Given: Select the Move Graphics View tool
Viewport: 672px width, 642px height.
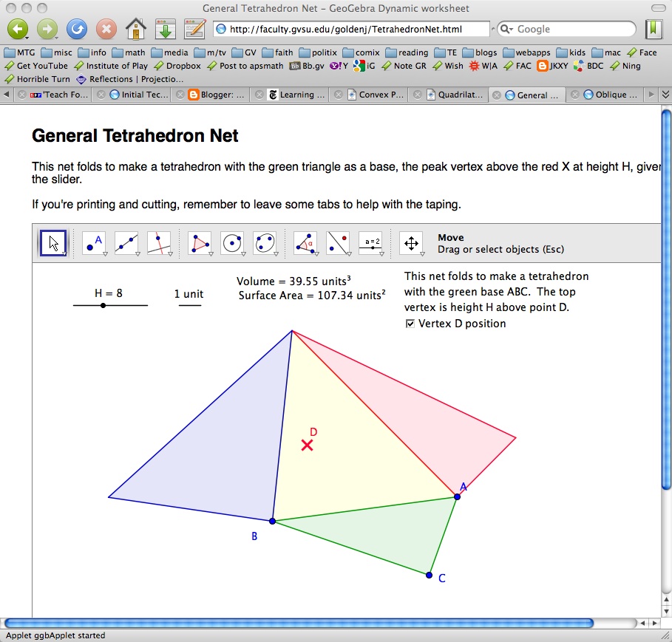Looking at the screenshot, I should (x=412, y=243).
